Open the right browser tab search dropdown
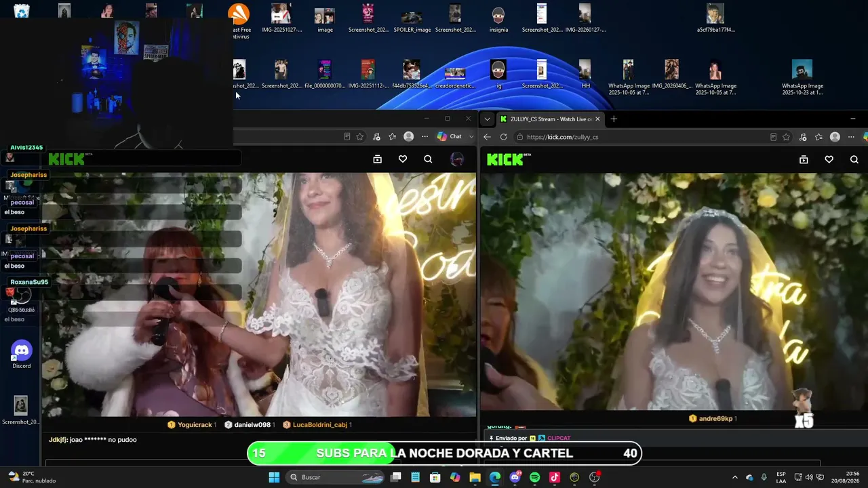868x488 pixels. 487,119
